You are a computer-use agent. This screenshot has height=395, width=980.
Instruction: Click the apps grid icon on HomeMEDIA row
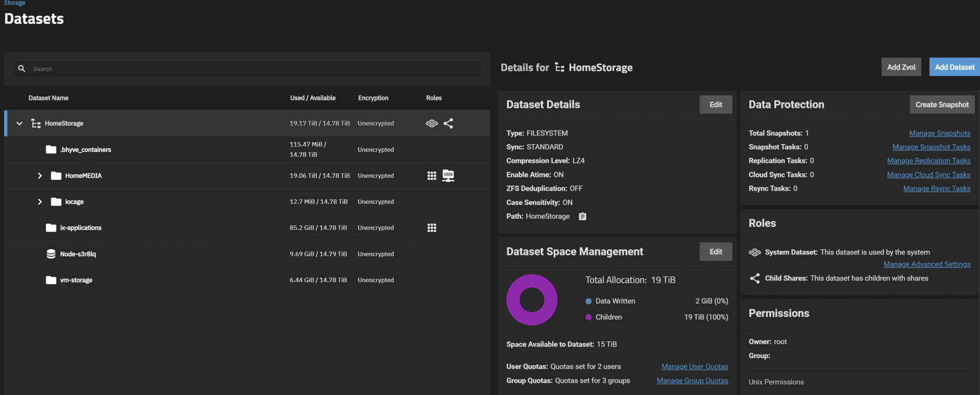[432, 176]
